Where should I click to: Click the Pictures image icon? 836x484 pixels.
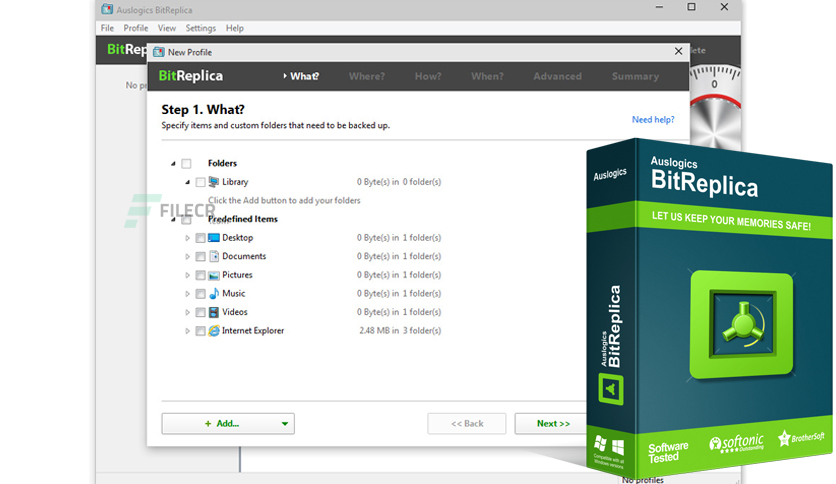click(x=214, y=275)
